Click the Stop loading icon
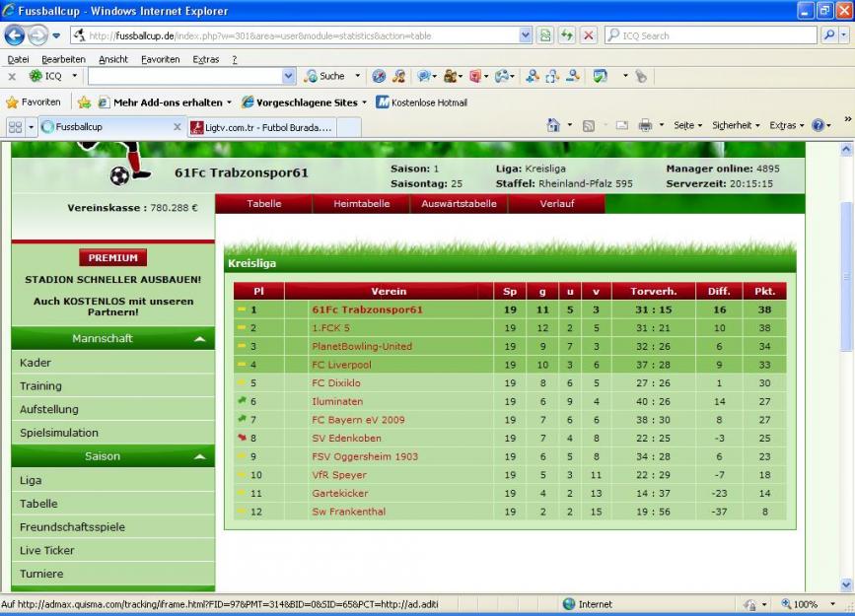The height and width of the screenshot is (616, 855). (588, 35)
